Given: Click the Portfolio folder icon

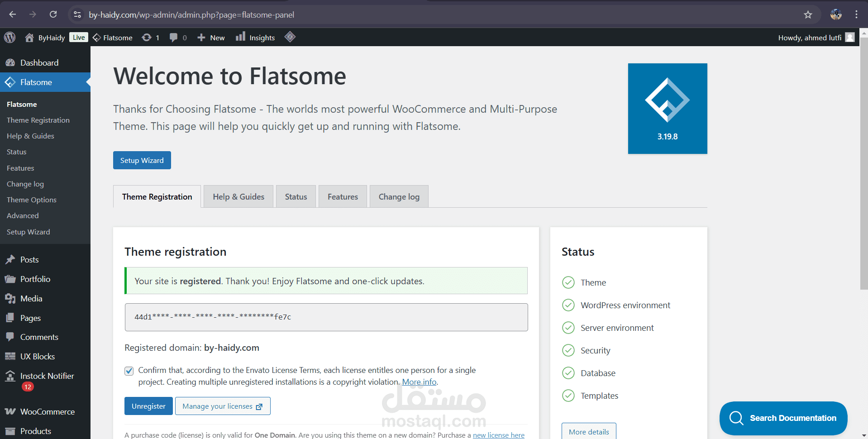Looking at the screenshot, I should [x=10, y=279].
